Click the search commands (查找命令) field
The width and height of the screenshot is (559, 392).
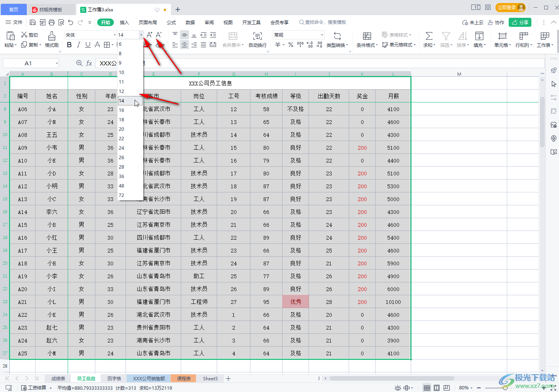323,22
